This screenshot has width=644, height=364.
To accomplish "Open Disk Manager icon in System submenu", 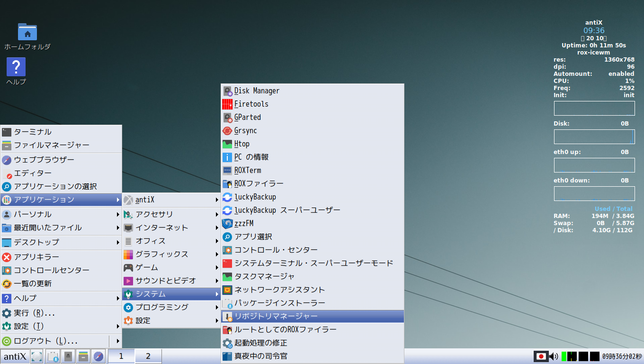I will 228,91.
